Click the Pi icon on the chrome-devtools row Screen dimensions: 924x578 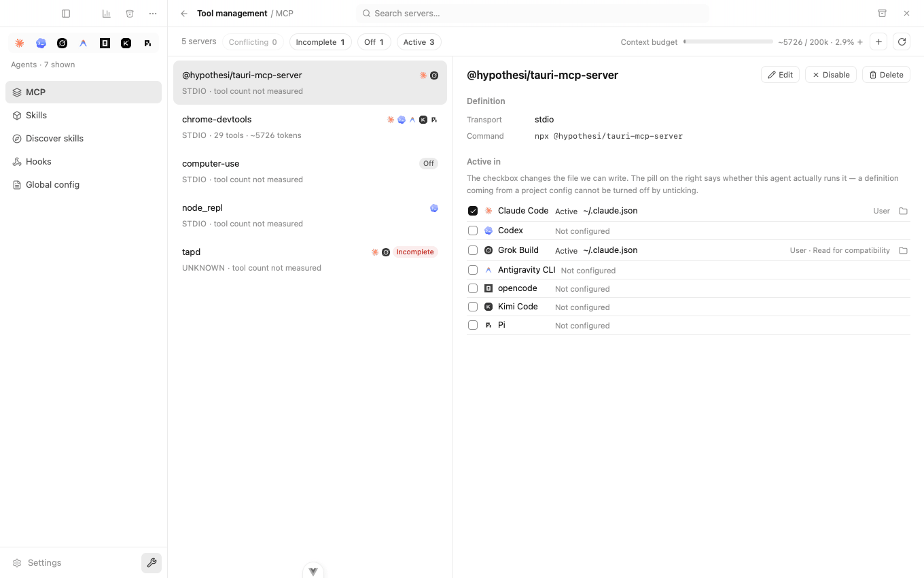pos(434,120)
